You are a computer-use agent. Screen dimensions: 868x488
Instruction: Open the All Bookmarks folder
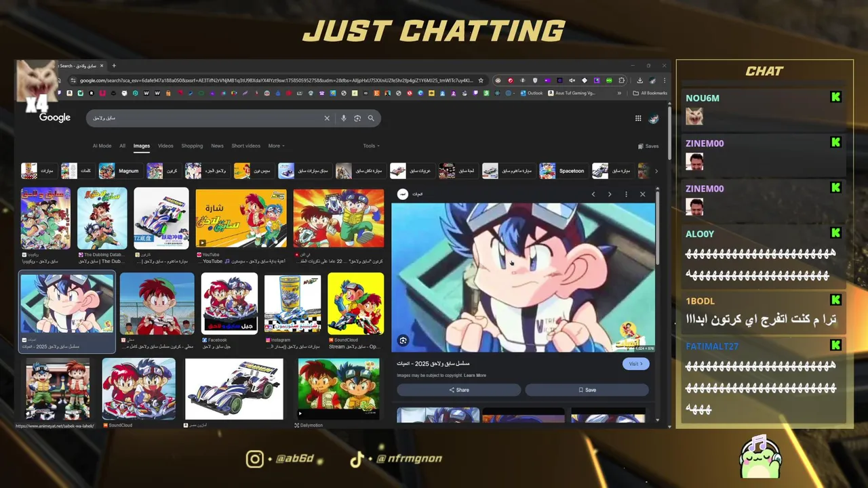pos(650,93)
